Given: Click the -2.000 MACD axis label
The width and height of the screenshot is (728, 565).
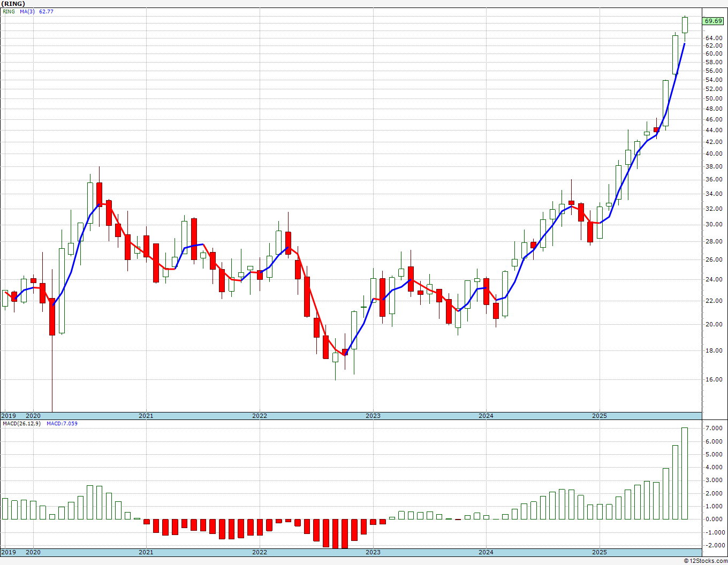Looking at the screenshot, I should click(714, 545).
